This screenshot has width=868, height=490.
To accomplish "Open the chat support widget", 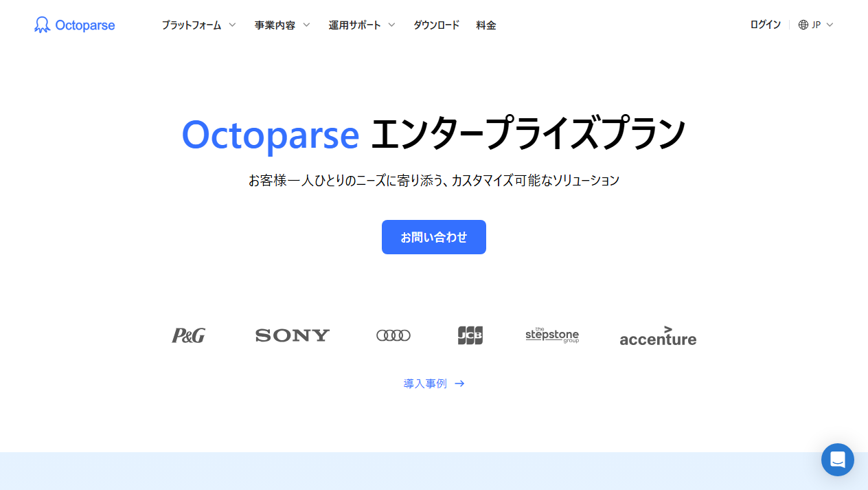I will (x=838, y=460).
